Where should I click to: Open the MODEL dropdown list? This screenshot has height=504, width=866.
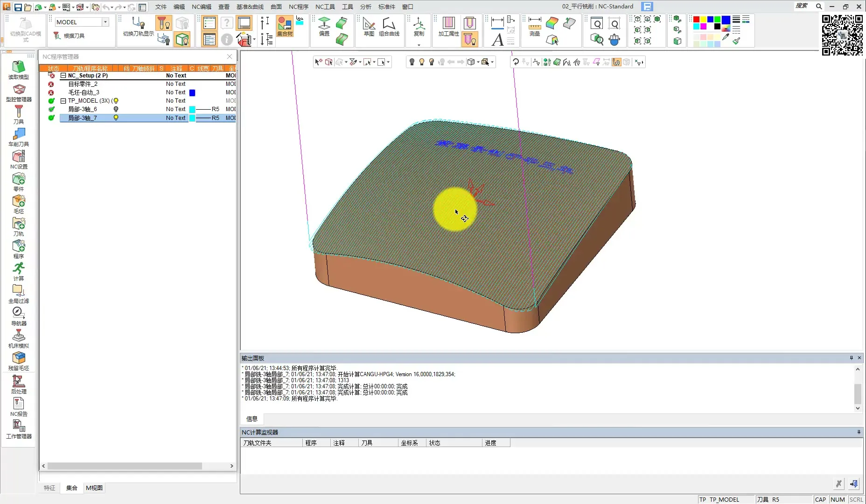105,22
